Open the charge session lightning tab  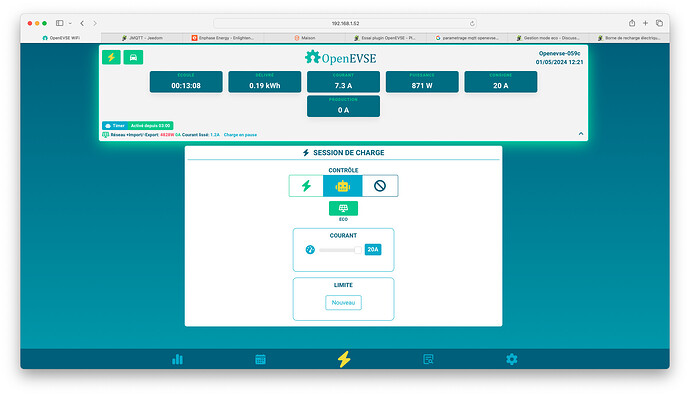tap(344, 359)
